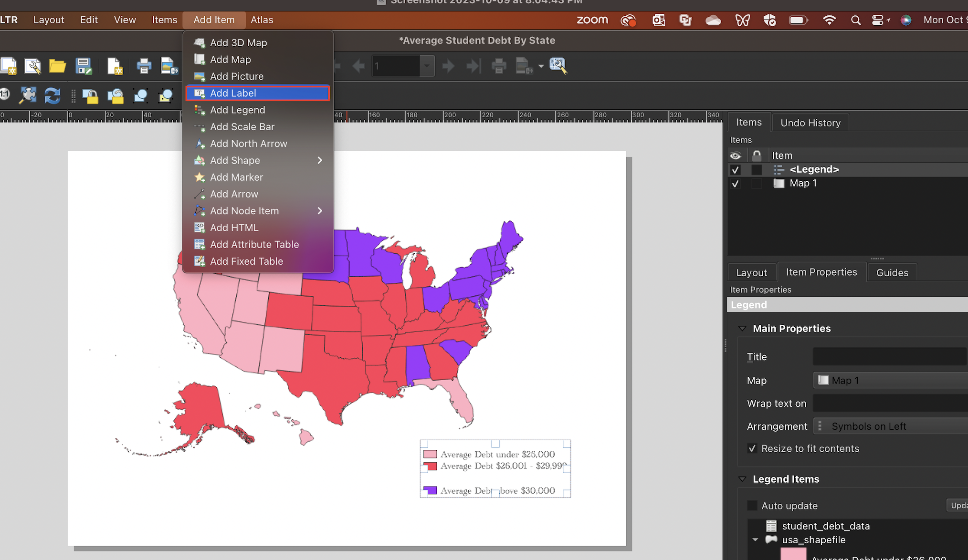Collapse the Legend Items section
The image size is (968, 560).
pos(742,479)
